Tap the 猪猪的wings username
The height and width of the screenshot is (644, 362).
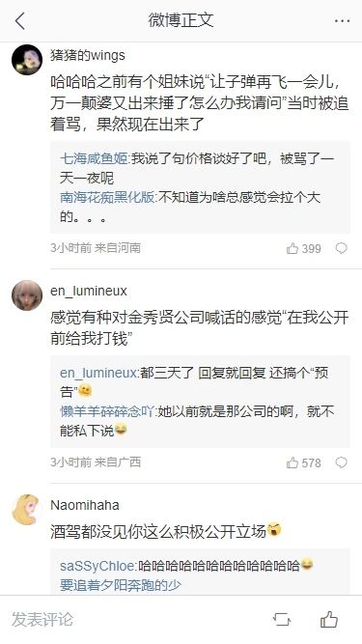[x=88, y=55]
